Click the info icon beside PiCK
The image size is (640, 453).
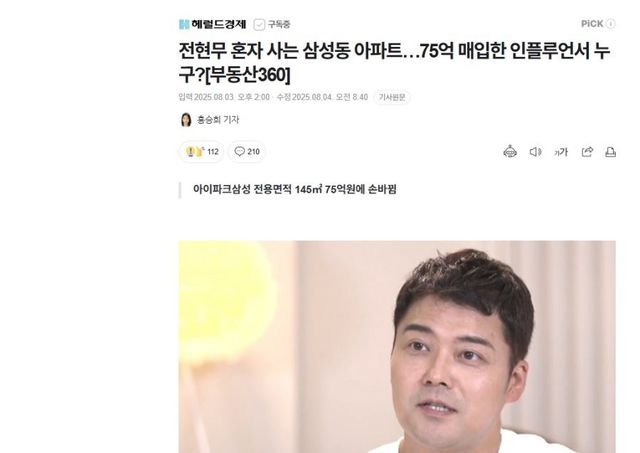pos(611,24)
